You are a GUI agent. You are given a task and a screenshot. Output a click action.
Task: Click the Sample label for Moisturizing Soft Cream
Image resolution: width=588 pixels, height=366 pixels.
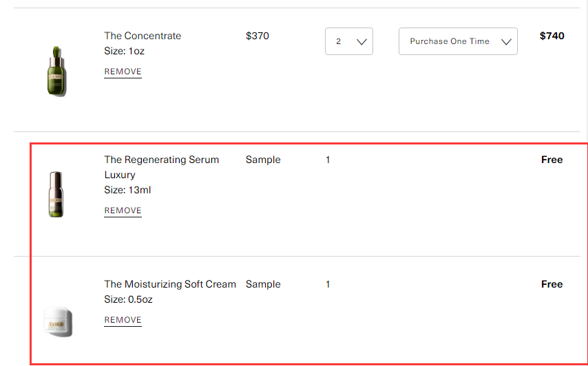pos(263,284)
